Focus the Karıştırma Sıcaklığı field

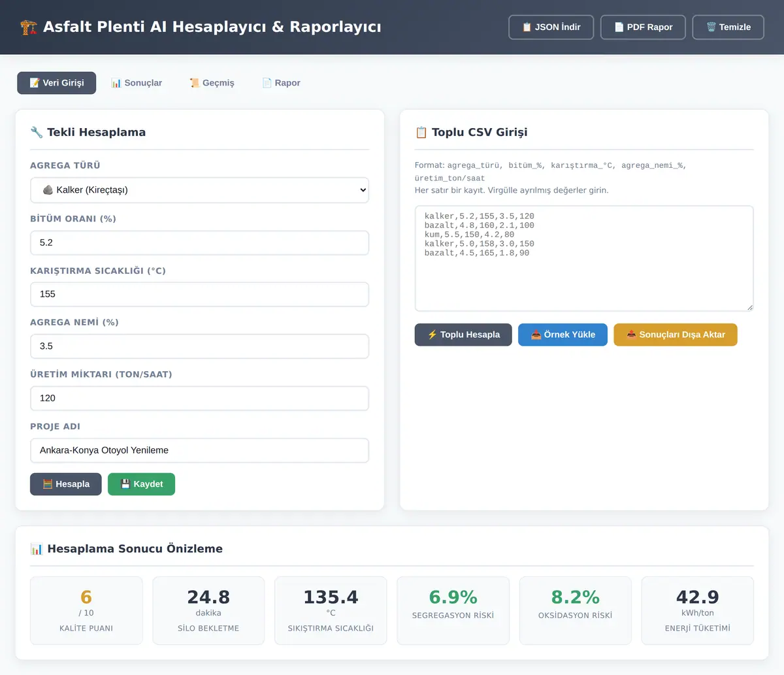[199, 294]
